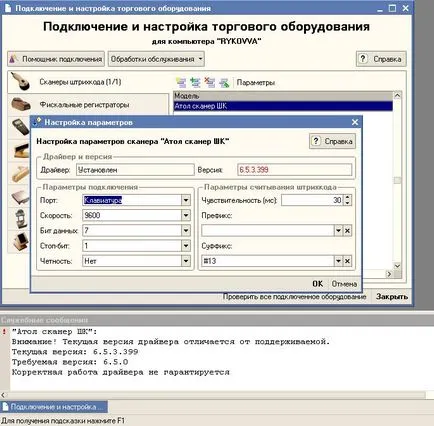Screen dimensions: 434x426
Task: Open the Скорость dropdown showing 9600
Action: (186, 215)
